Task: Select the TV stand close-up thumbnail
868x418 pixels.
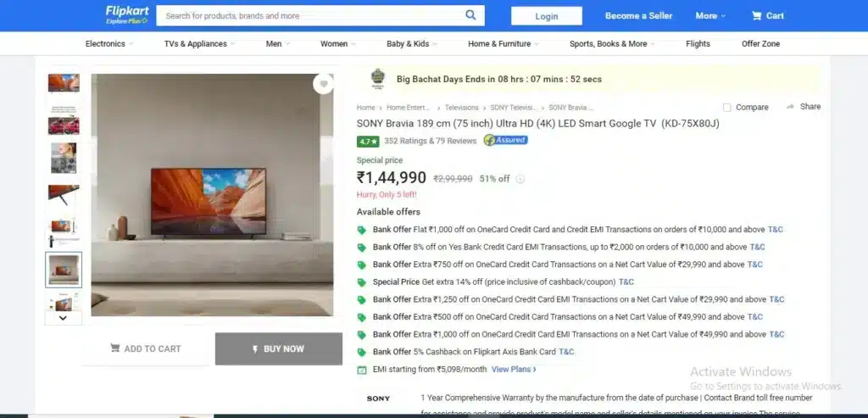Action: (64, 195)
